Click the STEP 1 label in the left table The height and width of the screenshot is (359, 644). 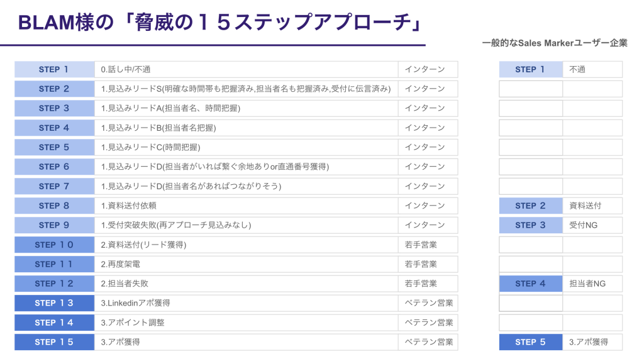(x=54, y=69)
